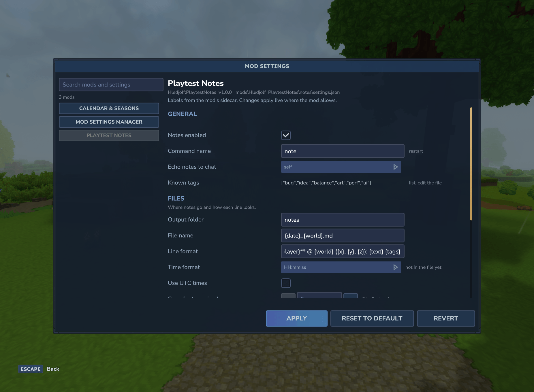The height and width of the screenshot is (392, 534).
Task: Revert the unsaved changes
Action: (446, 318)
